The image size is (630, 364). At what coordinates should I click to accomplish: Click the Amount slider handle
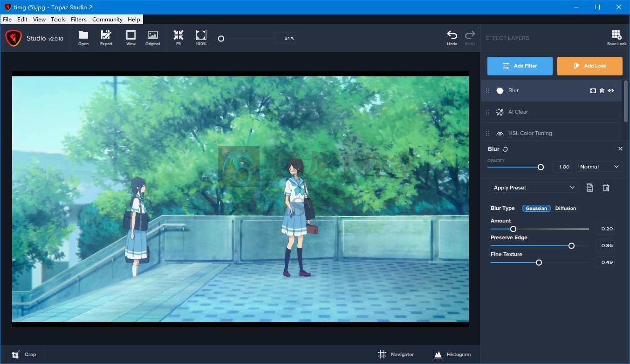513,229
